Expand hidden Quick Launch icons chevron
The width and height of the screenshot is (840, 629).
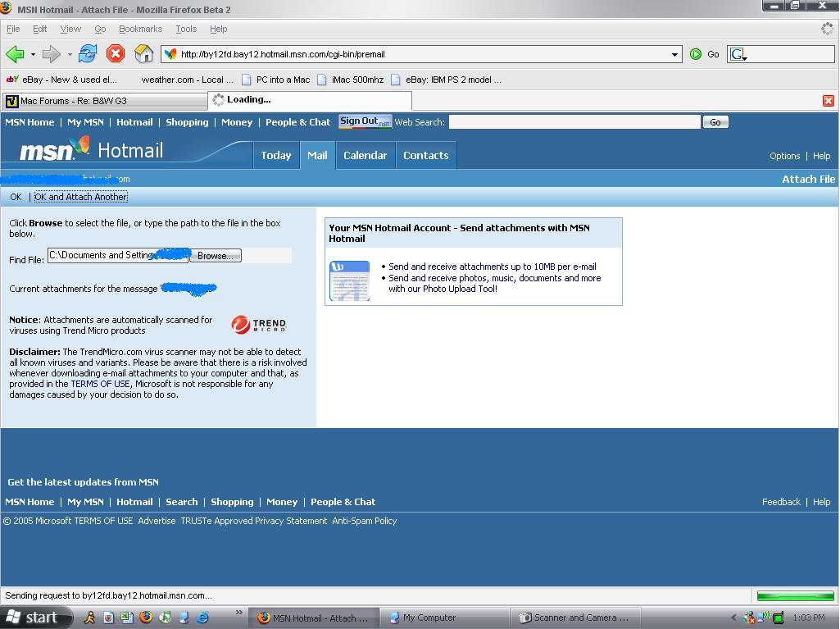(x=239, y=612)
